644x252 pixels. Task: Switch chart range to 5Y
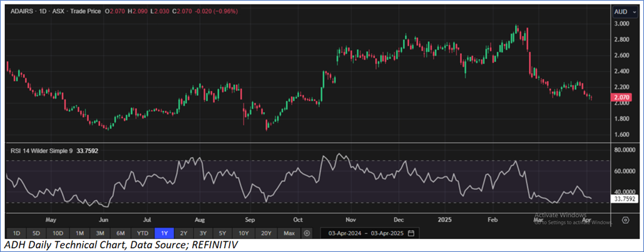223,233
